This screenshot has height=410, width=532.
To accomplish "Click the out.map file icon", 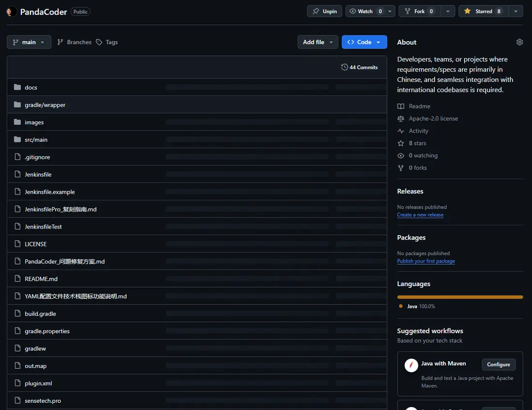I will [x=17, y=365].
